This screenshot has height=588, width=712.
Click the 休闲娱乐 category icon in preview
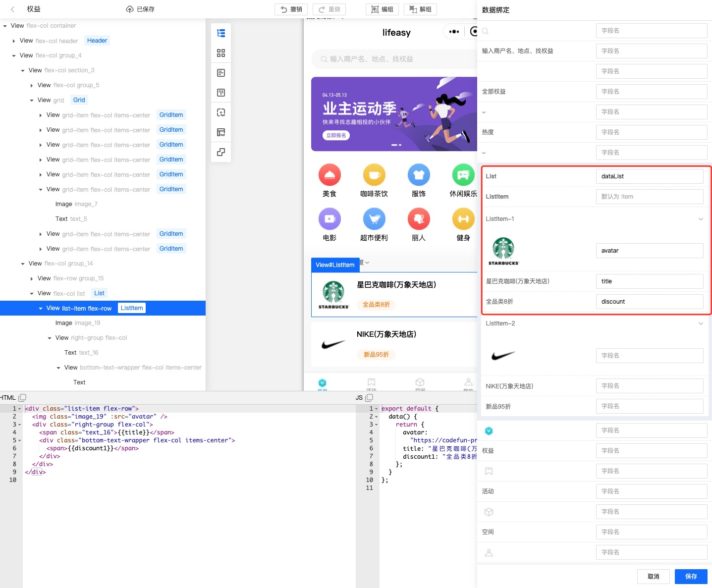coord(463,175)
